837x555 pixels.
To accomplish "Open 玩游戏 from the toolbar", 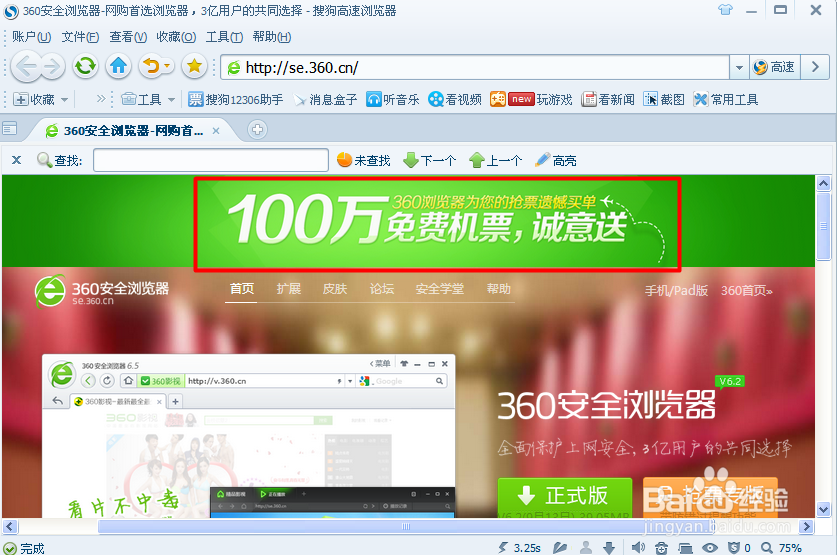I will [531, 99].
